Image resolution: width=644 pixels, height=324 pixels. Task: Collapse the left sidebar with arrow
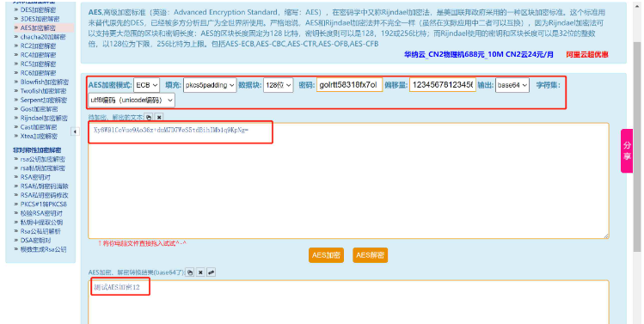75,131
